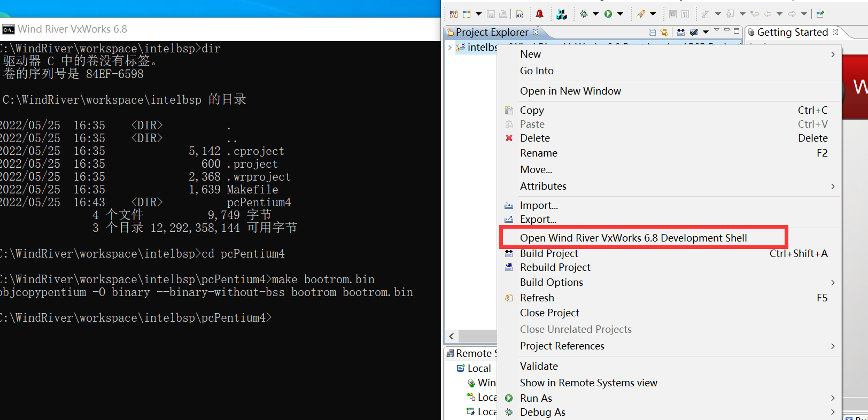Click the Forward navigation arrow icon
Viewport: 868px width, 420px height.
[792, 14]
